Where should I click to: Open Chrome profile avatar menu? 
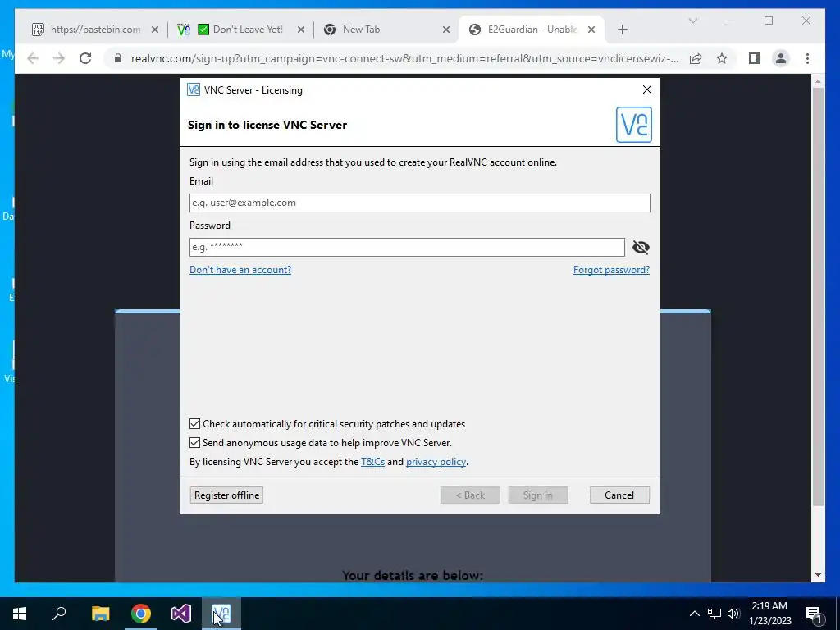[x=781, y=58]
